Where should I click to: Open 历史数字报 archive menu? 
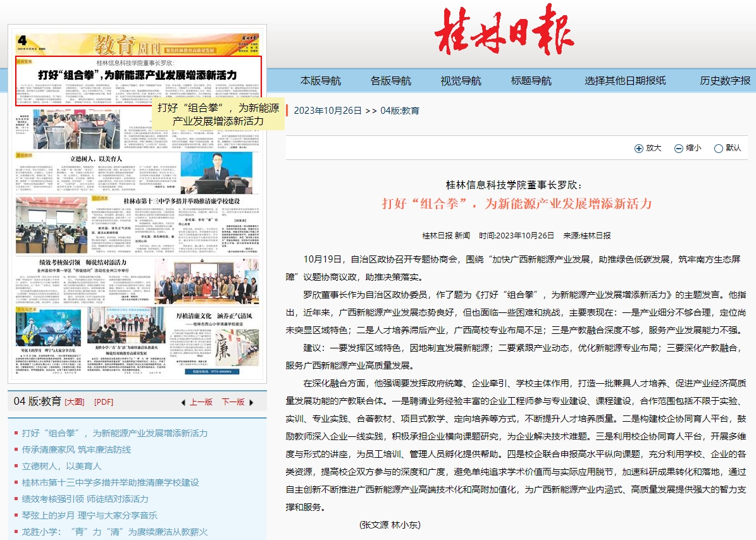[725, 80]
